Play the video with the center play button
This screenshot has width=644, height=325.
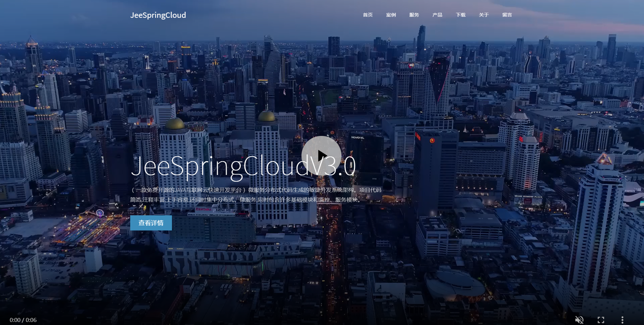pos(321,156)
